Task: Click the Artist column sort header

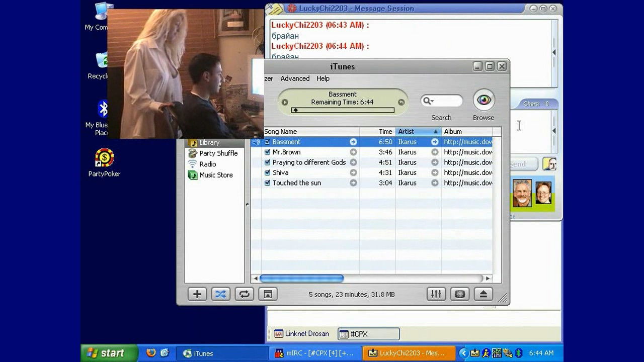Action: pyautogui.click(x=418, y=132)
